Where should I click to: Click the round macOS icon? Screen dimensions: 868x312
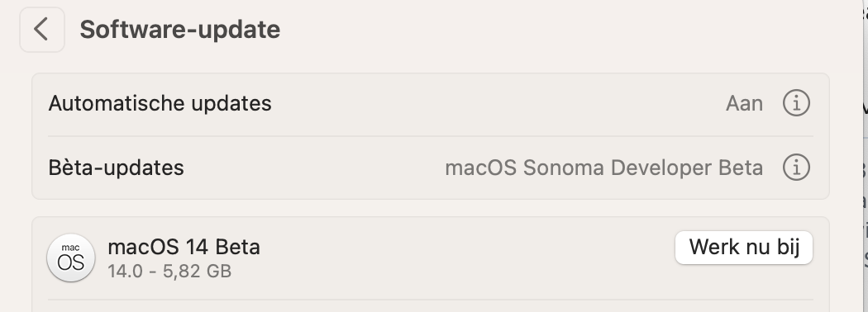(71, 258)
